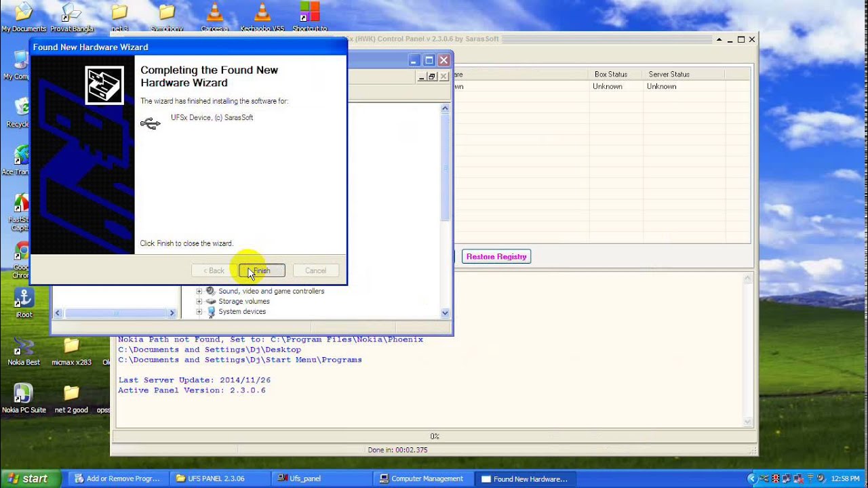
Task: Select the System devices tree item
Action: pyautogui.click(x=242, y=311)
